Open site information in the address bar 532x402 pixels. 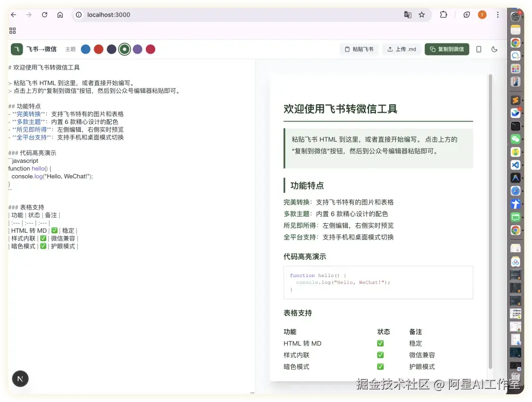[x=78, y=15]
